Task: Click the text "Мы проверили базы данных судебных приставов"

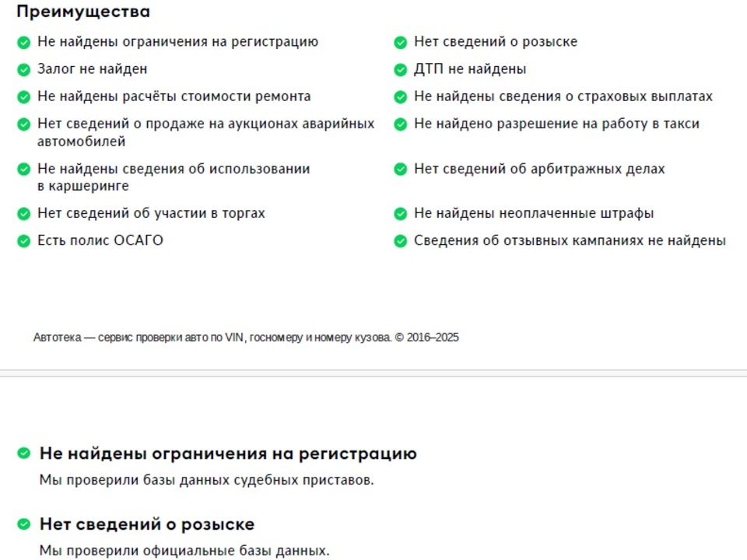Action: click(206, 480)
